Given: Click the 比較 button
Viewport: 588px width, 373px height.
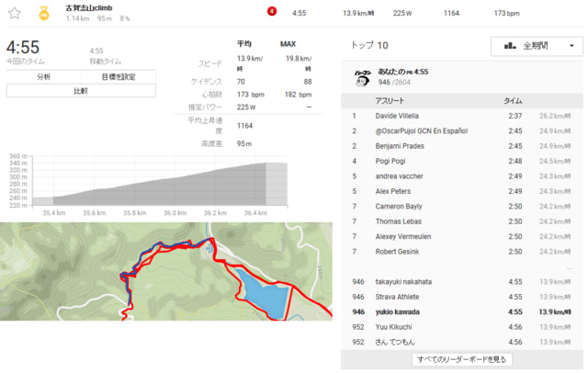Looking at the screenshot, I should click(81, 91).
